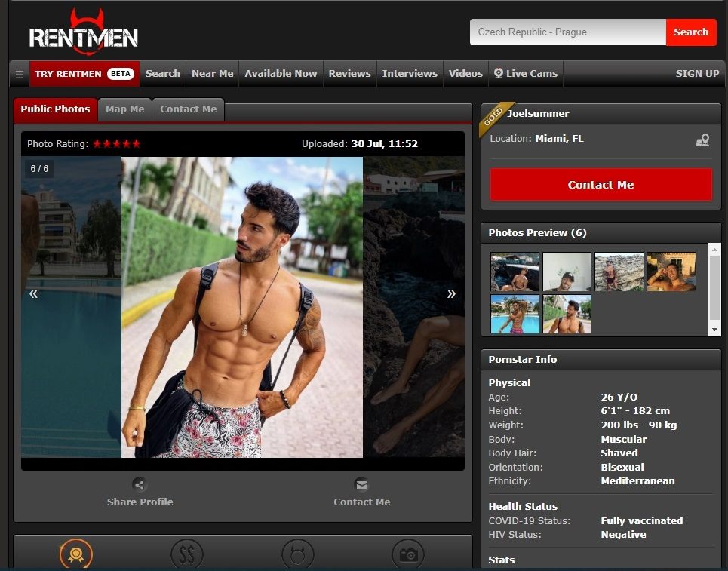Screen dimensions: 728x571
Task: Go to next photo with right arrows
Action: [x=451, y=293]
